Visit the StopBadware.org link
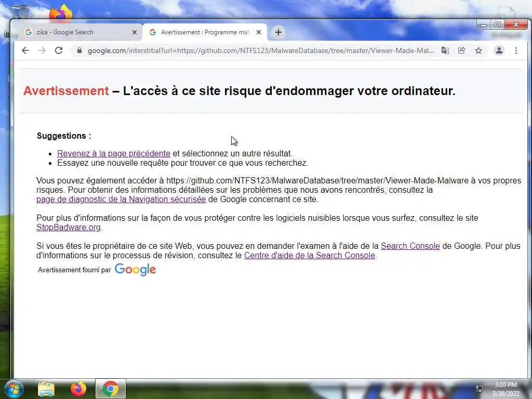The width and height of the screenshot is (532, 399). click(x=69, y=228)
